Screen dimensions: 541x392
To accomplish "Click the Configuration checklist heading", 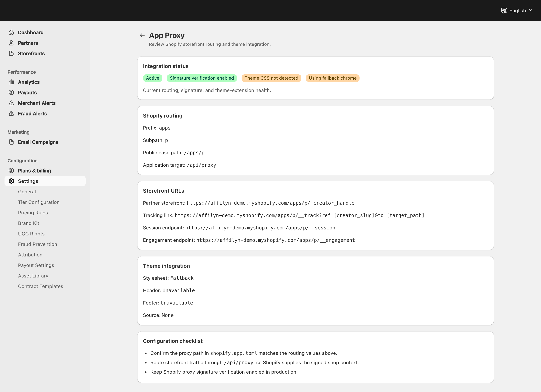I will pyautogui.click(x=173, y=341).
